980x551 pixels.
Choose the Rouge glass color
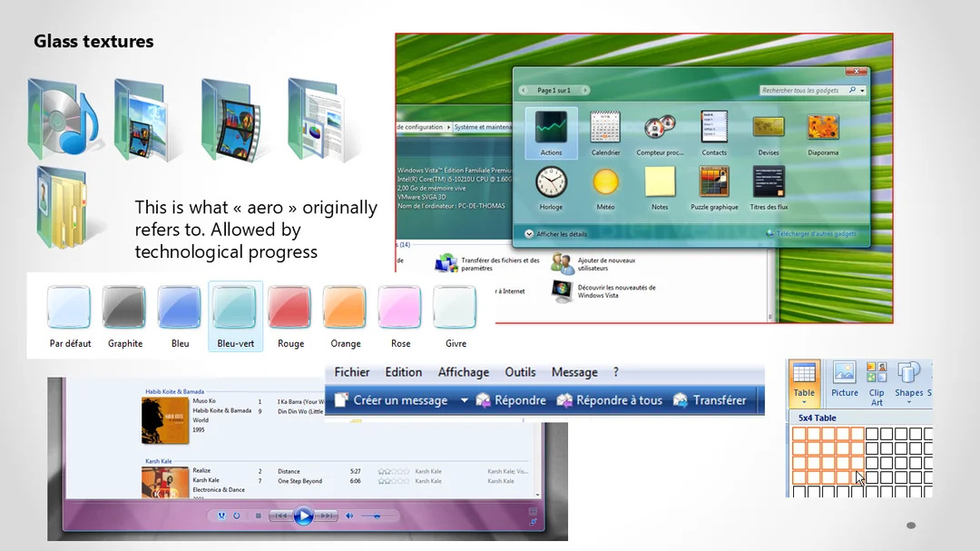click(290, 317)
